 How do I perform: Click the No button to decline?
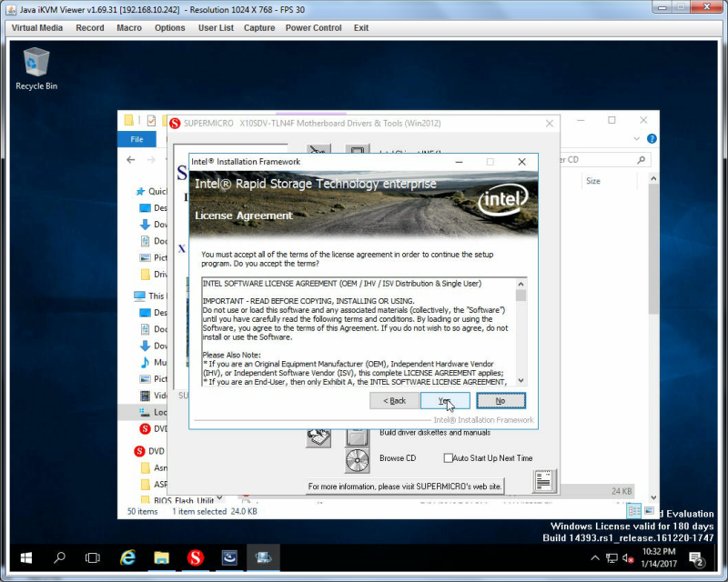(500, 400)
